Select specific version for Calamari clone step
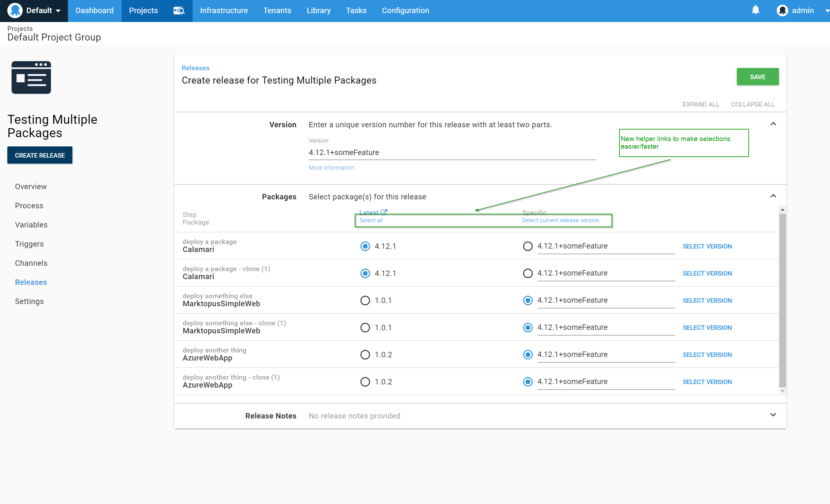The width and height of the screenshot is (830, 504). pyautogui.click(x=528, y=273)
